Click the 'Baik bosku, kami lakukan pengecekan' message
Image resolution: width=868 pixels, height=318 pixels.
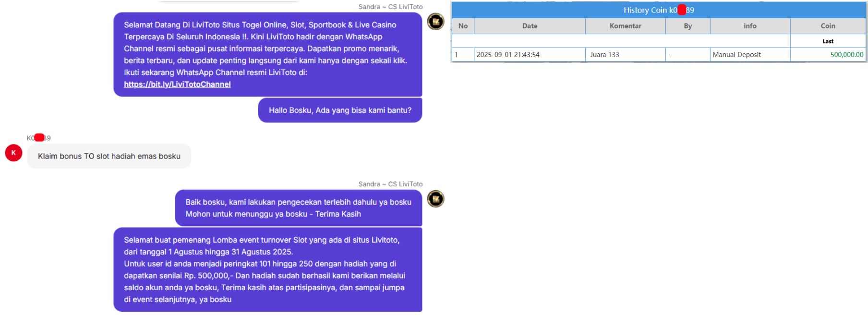pyautogui.click(x=299, y=208)
